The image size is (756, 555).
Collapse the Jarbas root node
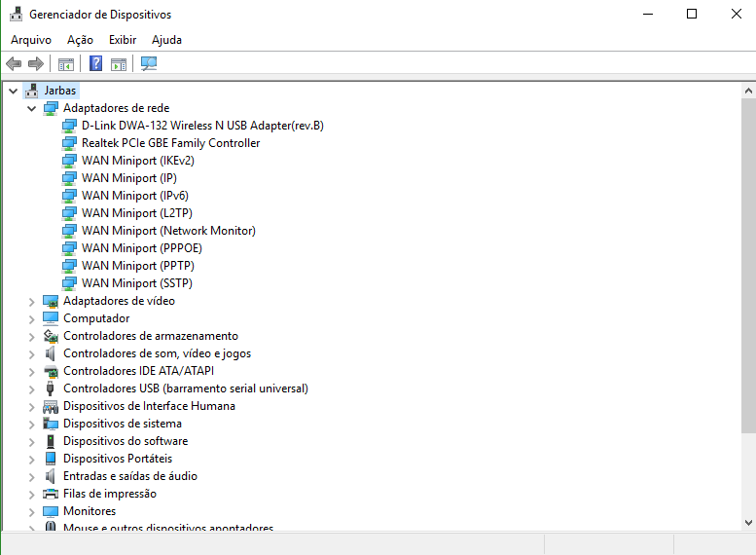pos(13,91)
